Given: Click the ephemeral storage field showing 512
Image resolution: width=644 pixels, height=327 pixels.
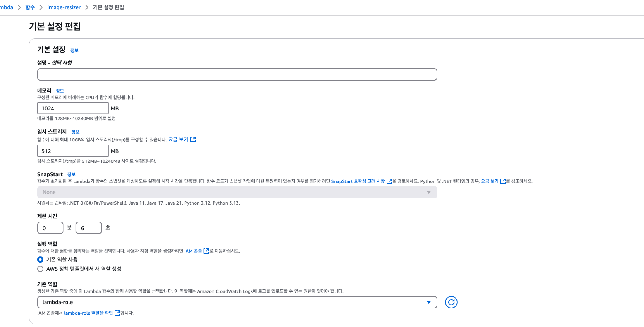Looking at the screenshot, I should pyautogui.click(x=73, y=151).
